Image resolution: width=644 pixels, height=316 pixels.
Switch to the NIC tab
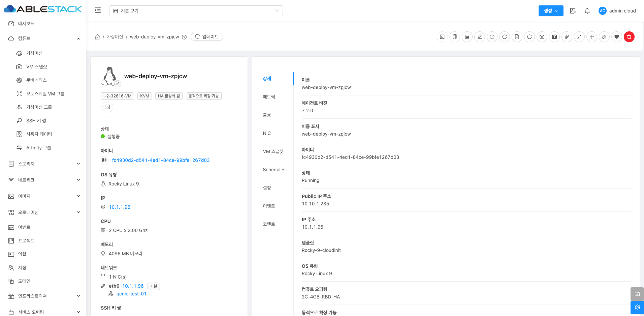pyautogui.click(x=267, y=133)
